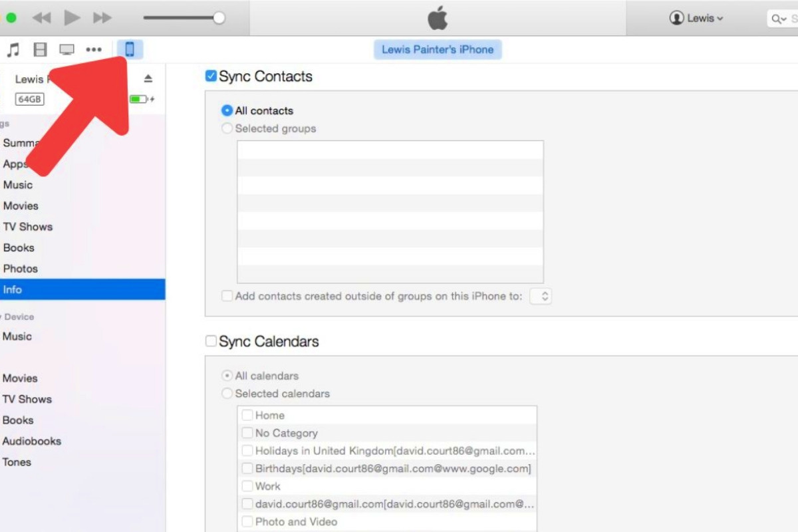Image resolution: width=798 pixels, height=532 pixels.
Task: Open TV Shows settings in sidebar
Action: tap(27, 226)
